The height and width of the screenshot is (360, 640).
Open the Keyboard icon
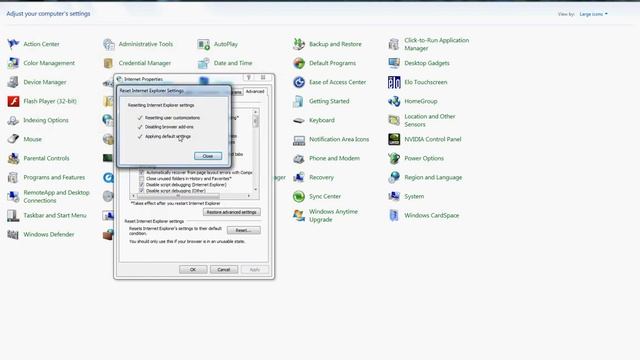[299, 120]
